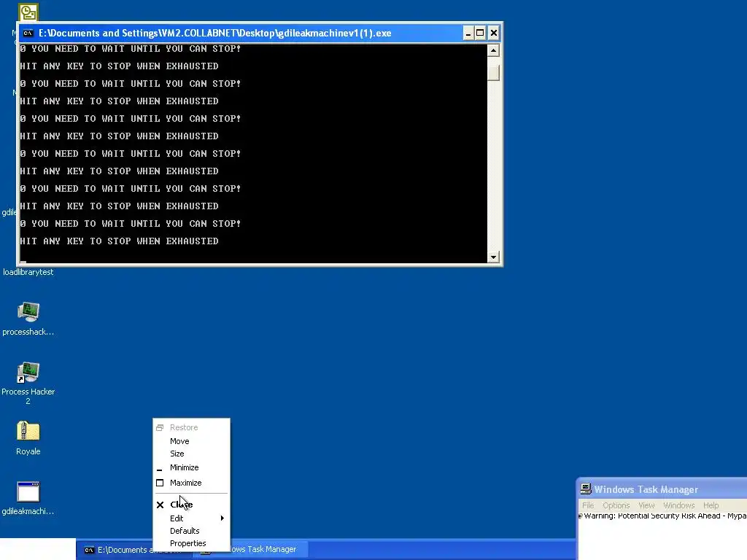Maximize the gdileakmachine console window
Image resolution: width=747 pixels, height=560 pixels.
point(480,33)
